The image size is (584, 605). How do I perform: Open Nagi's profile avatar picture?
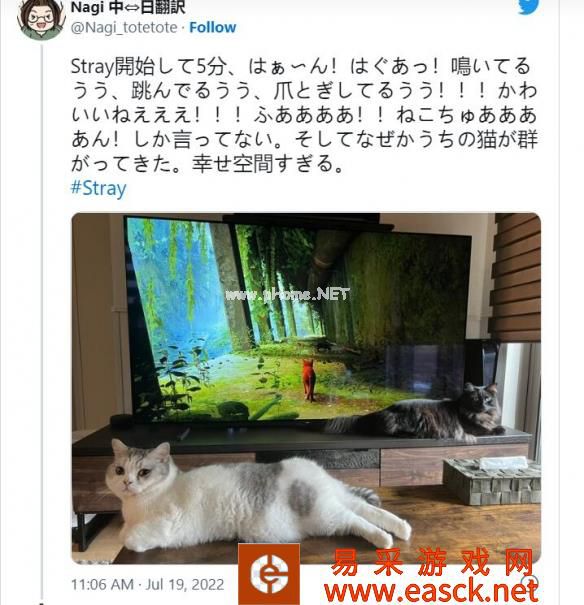[x=42, y=19]
